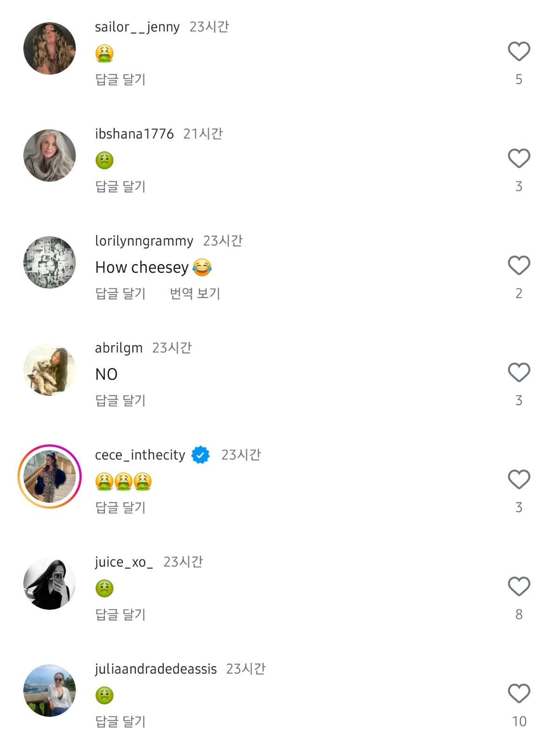560x746 pixels.
Task: Like sailor__jenny's comment with the heart icon
Action: (518, 51)
